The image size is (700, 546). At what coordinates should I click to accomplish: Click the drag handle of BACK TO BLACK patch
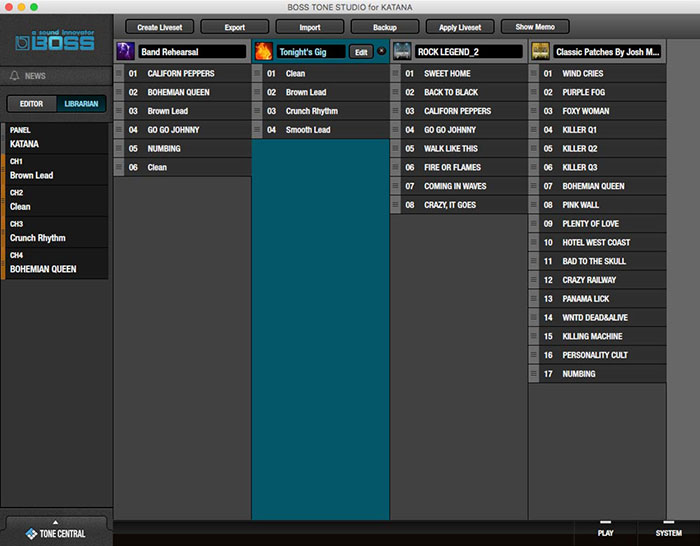[396, 92]
